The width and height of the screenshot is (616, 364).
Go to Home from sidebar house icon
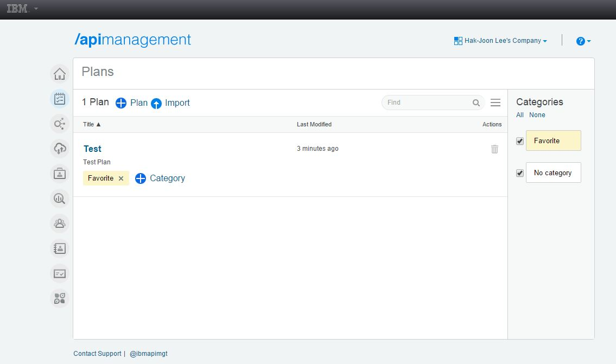pos(60,74)
